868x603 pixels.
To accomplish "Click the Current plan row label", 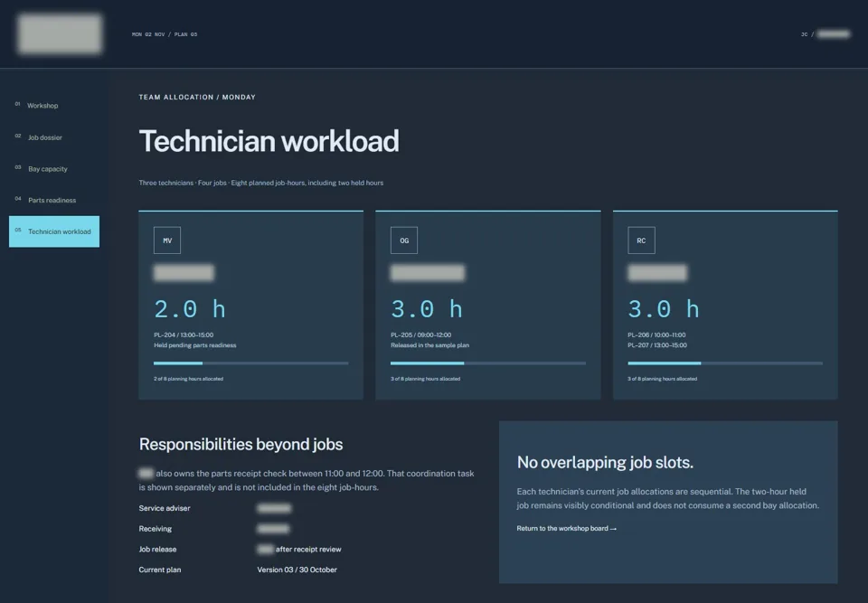I will pyautogui.click(x=160, y=570).
